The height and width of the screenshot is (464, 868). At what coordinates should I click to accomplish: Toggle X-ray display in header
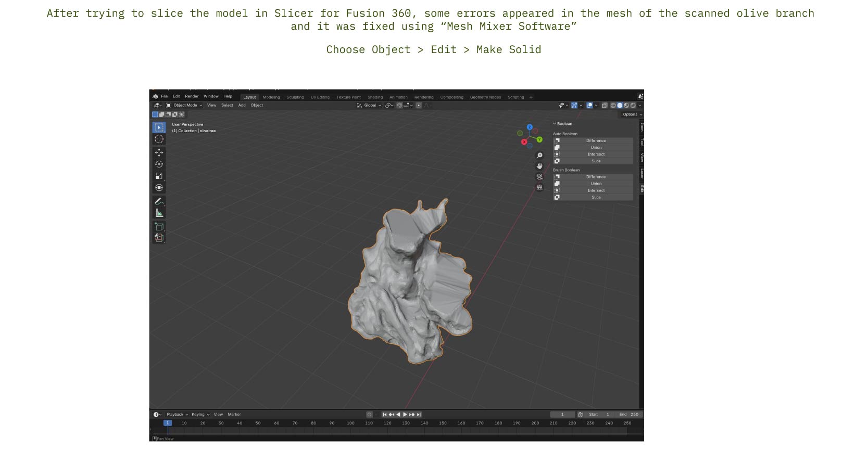click(x=605, y=105)
